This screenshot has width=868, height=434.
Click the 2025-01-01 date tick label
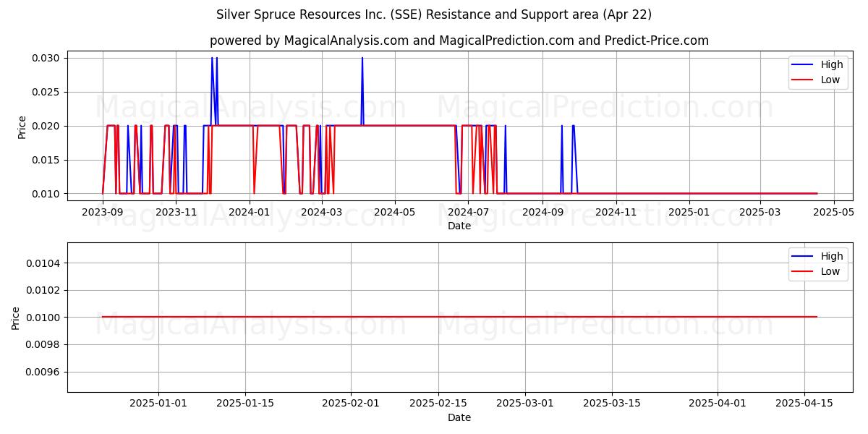pos(158,404)
